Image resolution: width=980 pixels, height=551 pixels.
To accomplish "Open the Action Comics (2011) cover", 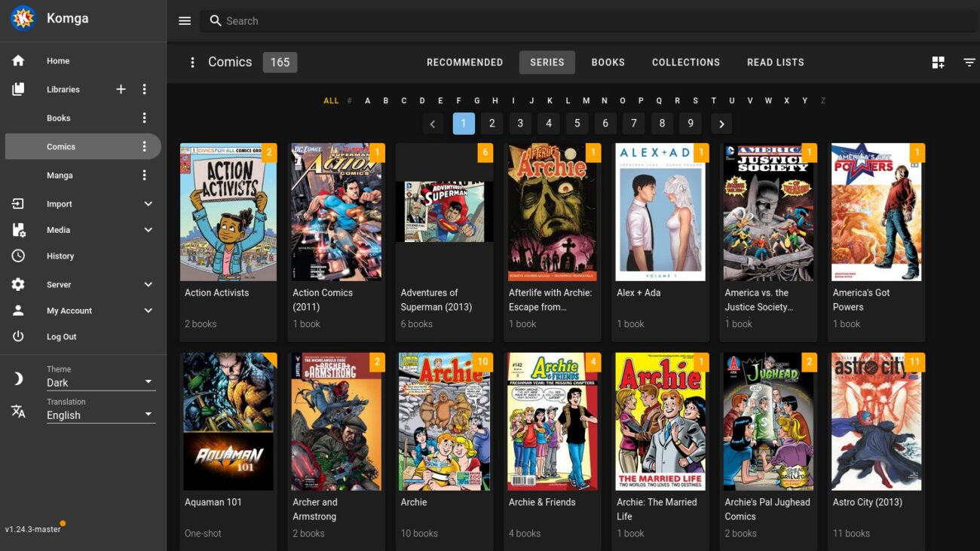I will 336,213.
